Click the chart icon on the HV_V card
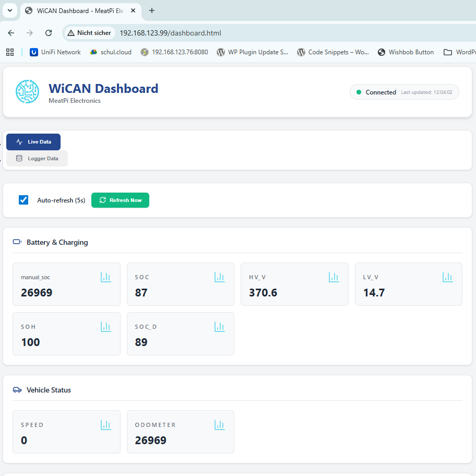The image size is (476, 476). tap(334, 277)
